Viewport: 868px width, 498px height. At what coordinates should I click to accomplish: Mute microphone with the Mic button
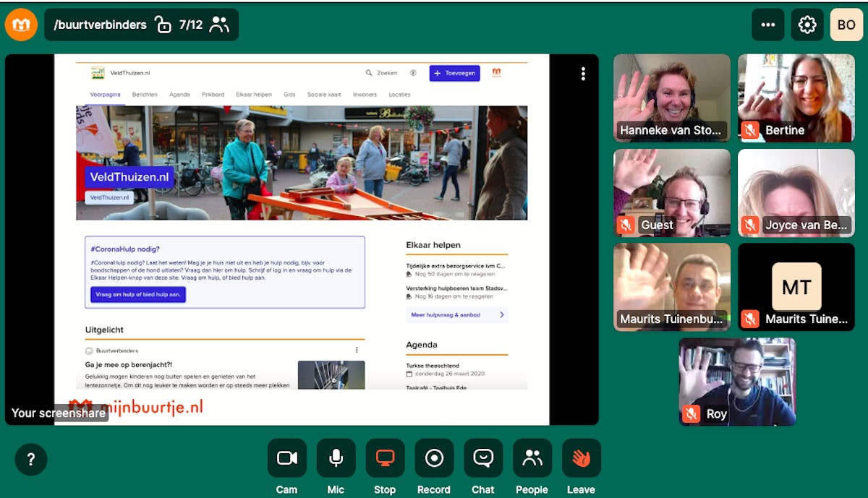[336, 458]
